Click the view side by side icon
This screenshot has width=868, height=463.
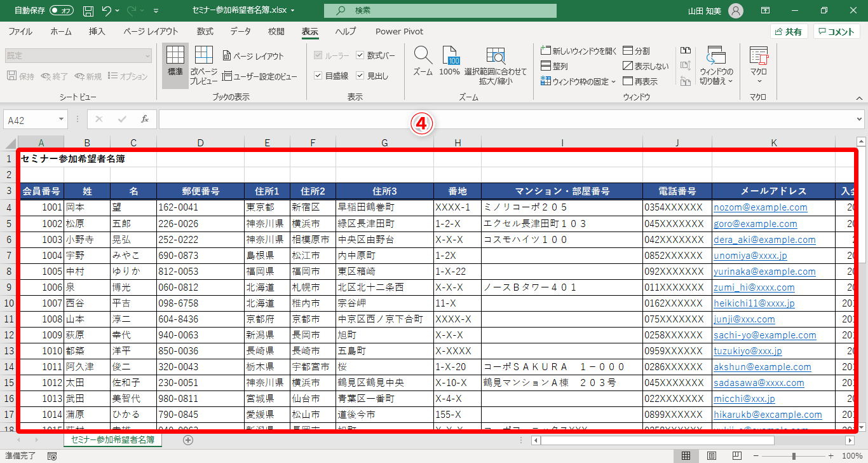685,51
